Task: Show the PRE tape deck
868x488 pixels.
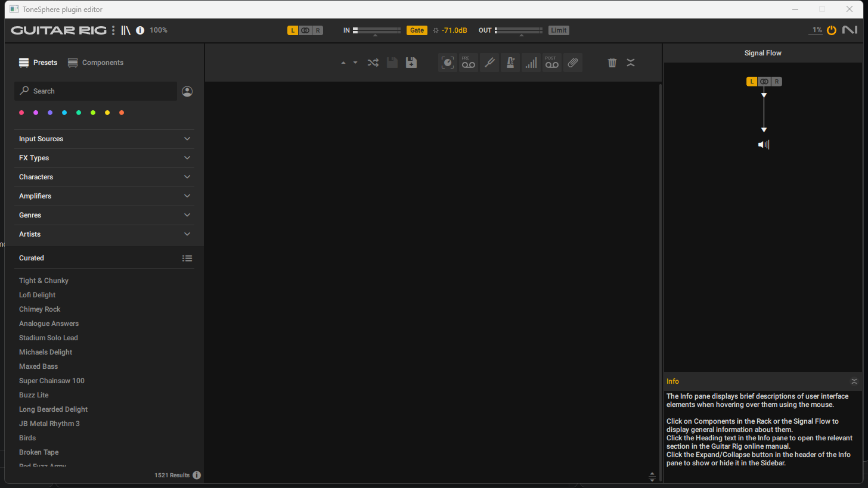Action: pos(469,63)
